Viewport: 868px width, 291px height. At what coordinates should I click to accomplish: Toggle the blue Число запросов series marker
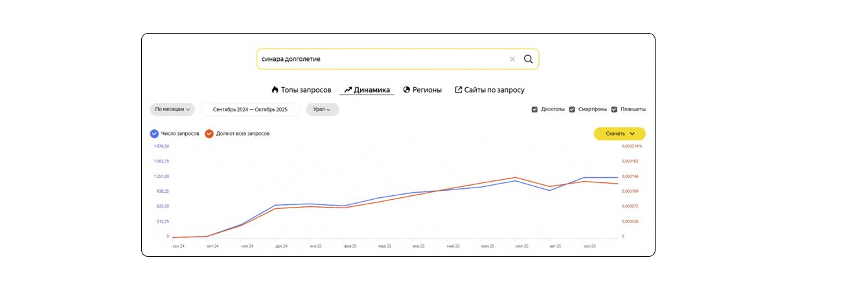click(x=154, y=133)
